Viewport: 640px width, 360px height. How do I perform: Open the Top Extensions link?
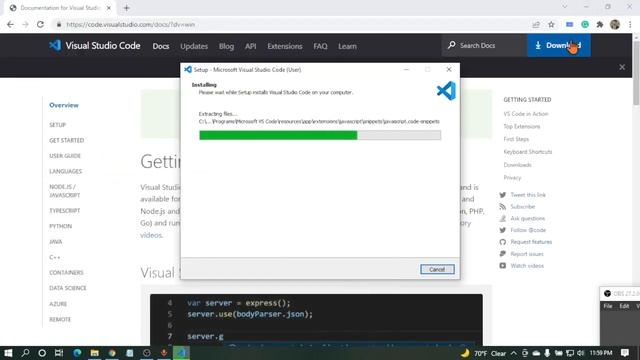pos(522,127)
